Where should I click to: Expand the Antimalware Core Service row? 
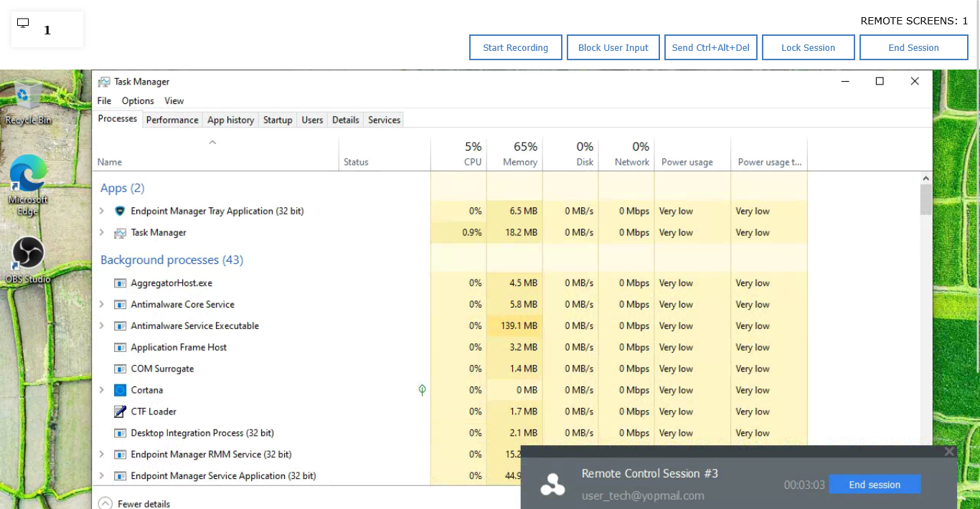coord(101,304)
